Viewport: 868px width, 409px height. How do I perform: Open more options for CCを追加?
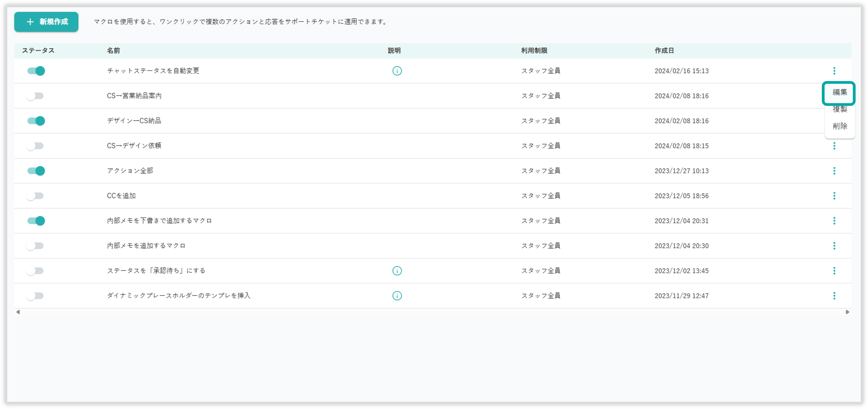click(x=834, y=196)
